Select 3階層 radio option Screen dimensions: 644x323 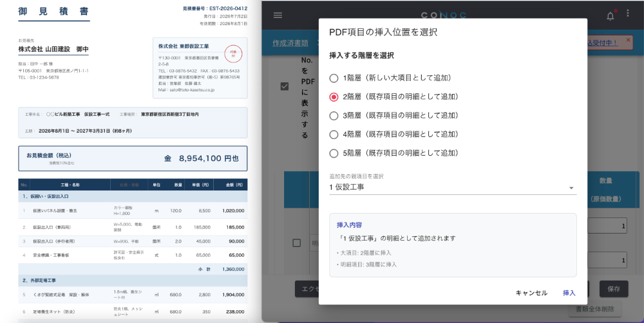[x=334, y=116]
